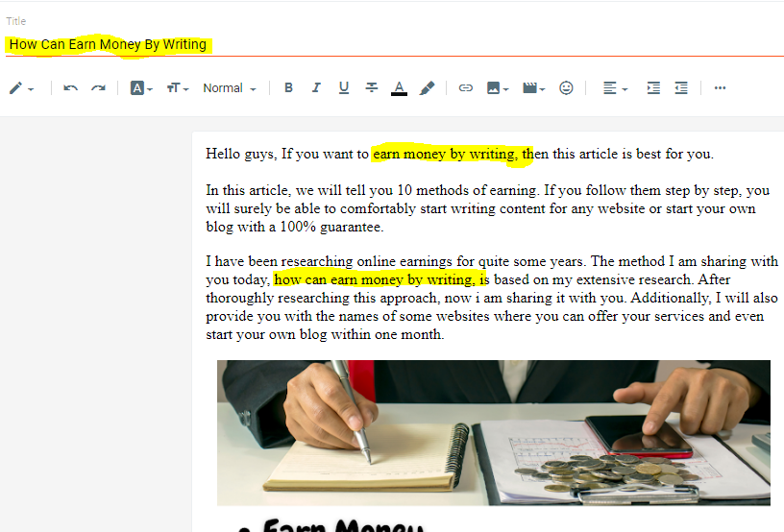Open the more options ellipsis menu
The height and width of the screenshot is (532, 784).
coord(720,88)
